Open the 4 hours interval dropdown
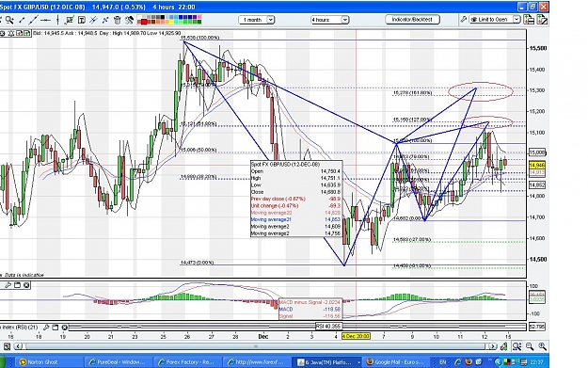588x368 pixels. pos(329,20)
